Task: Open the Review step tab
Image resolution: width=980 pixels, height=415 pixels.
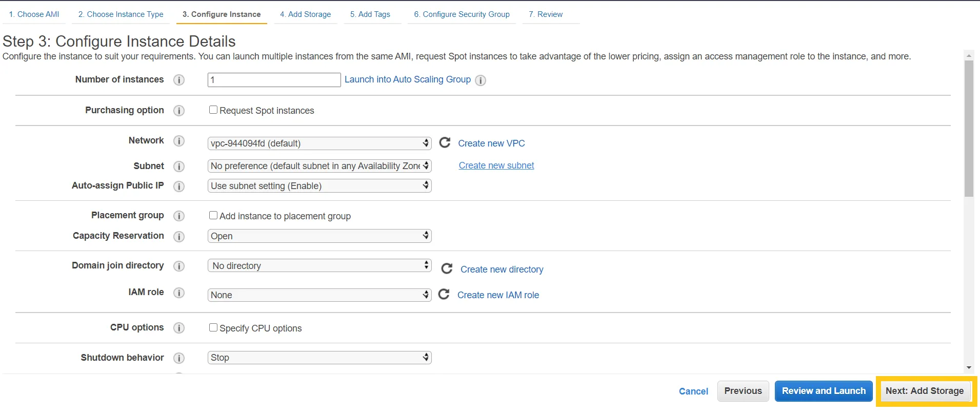Action: [x=546, y=14]
